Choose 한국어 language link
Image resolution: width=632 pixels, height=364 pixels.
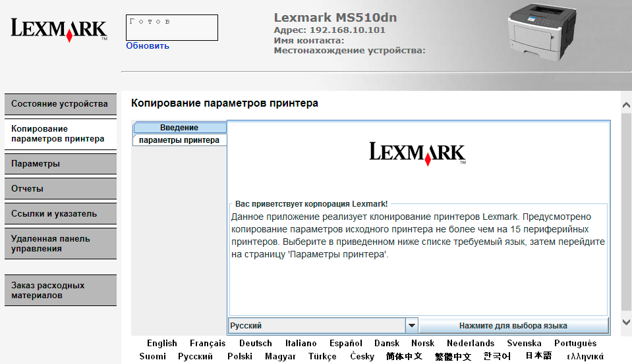(497, 356)
